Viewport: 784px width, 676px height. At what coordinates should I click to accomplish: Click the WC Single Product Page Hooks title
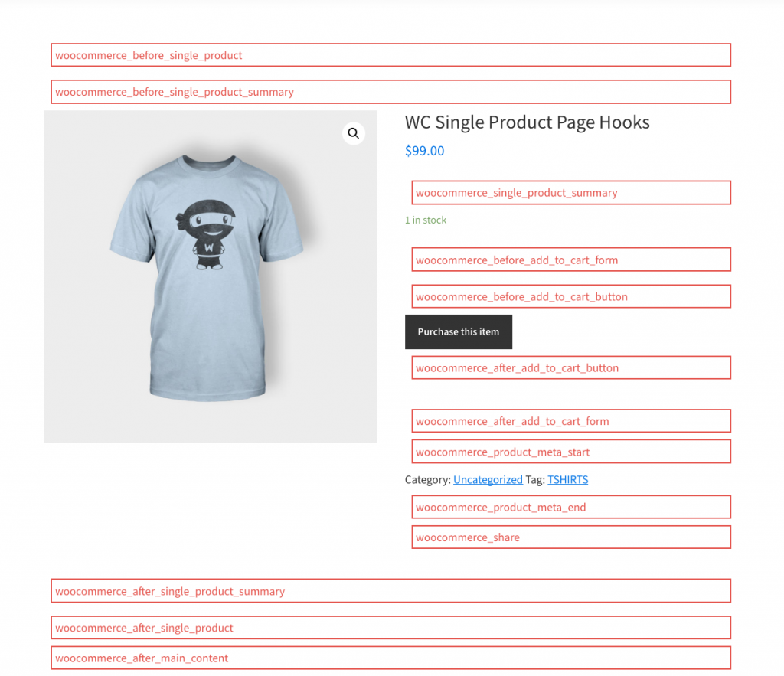(527, 122)
